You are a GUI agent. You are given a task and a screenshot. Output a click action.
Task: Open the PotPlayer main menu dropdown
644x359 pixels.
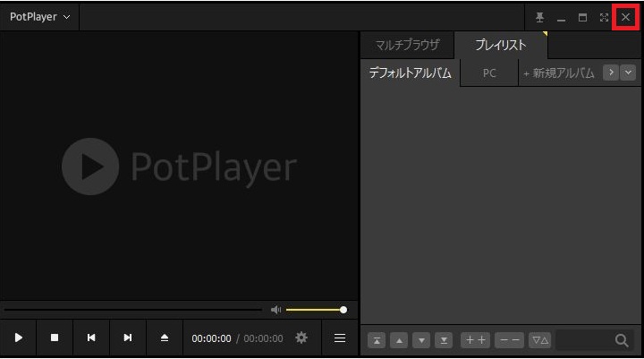(39, 17)
